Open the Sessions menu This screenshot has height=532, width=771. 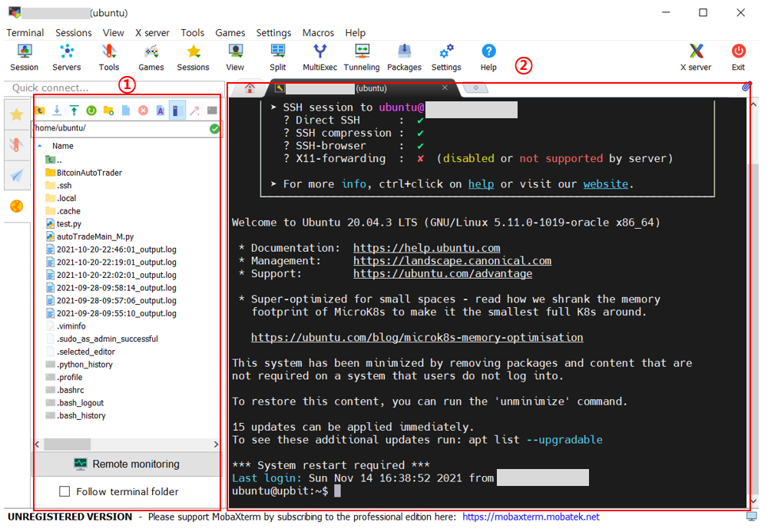pos(73,32)
